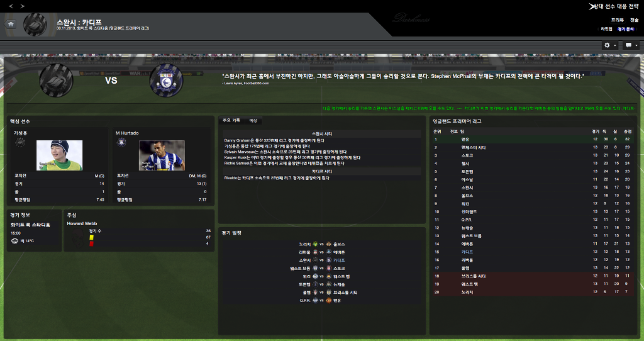The image size is (644, 341).
Task: Click the 에버튼 crest in fixtures list
Action: pyautogui.click(x=328, y=252)
